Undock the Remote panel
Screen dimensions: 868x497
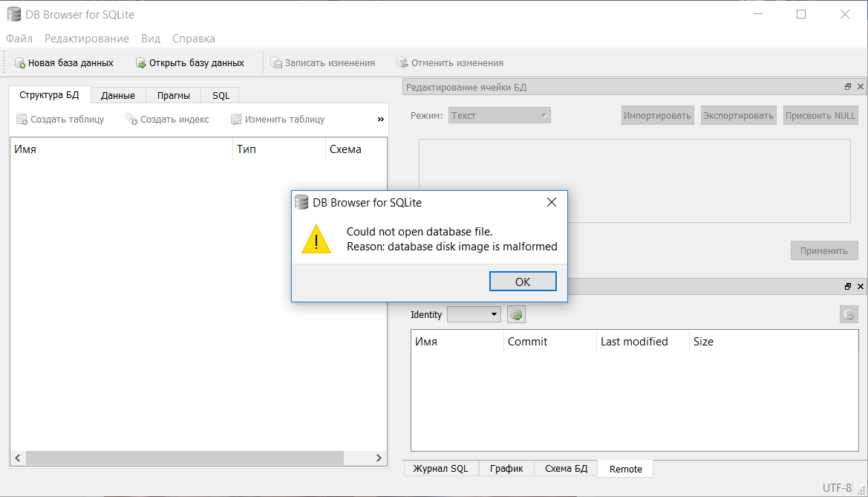coord(847,286)
